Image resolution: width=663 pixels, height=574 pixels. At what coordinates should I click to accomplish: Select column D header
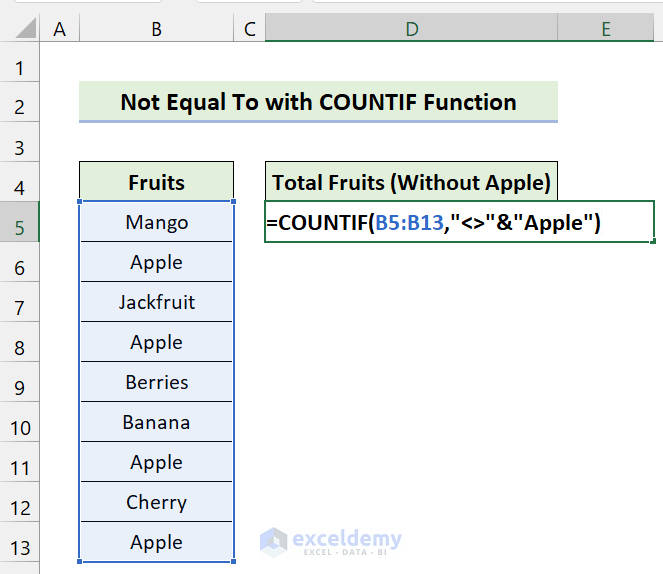[411, 30]
